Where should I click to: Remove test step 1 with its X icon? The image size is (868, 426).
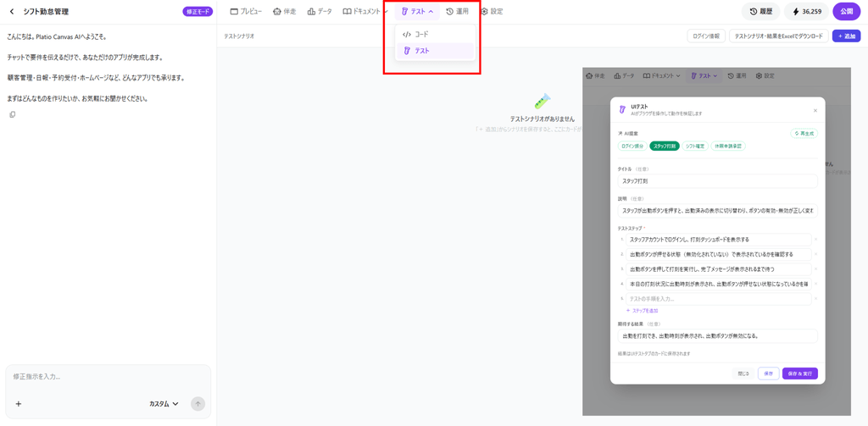point(816,240)
